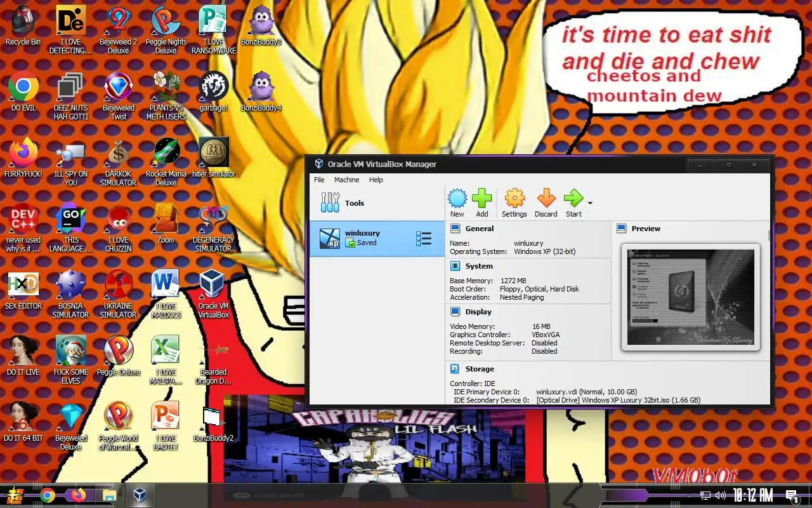Open the Help menu in VirtualBox
Screen dimensions: 812x508
point(376,180)
